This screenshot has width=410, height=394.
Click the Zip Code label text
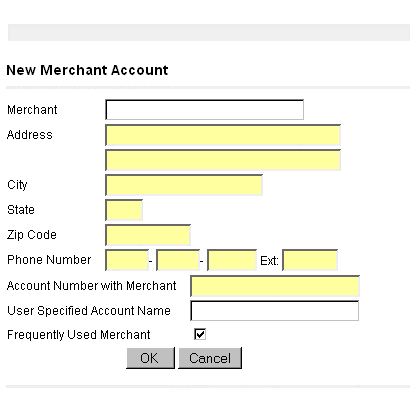coord(32,235)
